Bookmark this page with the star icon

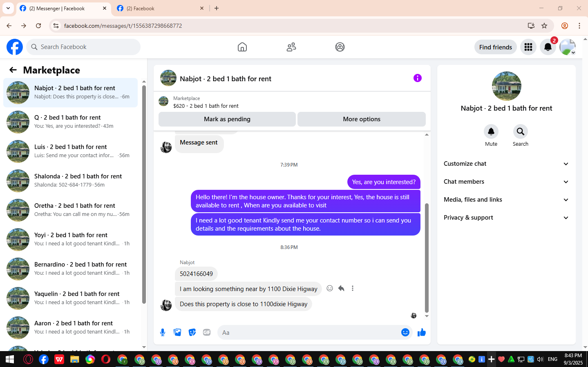pyautogui.click(x=544, y=26)
